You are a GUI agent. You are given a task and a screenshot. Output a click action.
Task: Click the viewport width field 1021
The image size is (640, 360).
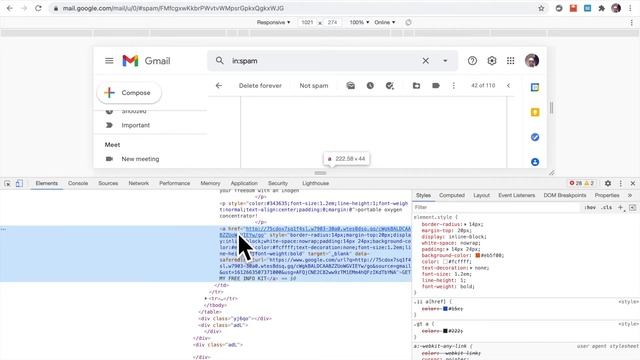coord(307,22)
